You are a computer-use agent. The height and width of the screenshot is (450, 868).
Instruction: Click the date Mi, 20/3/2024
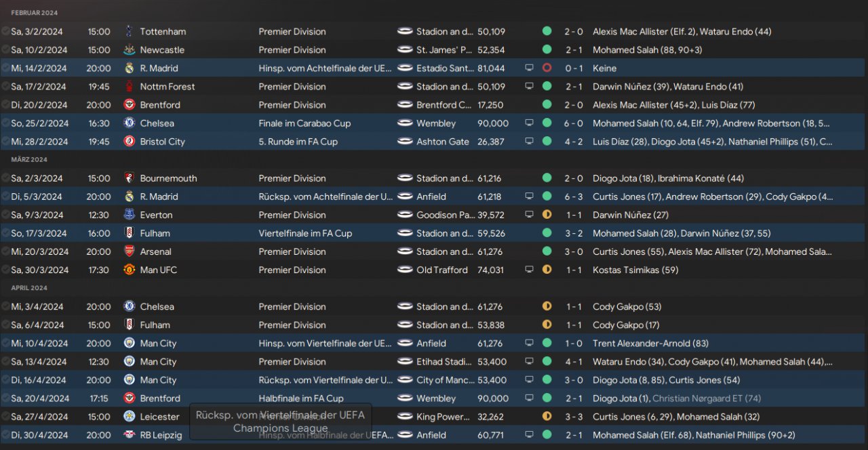(40, 251)
